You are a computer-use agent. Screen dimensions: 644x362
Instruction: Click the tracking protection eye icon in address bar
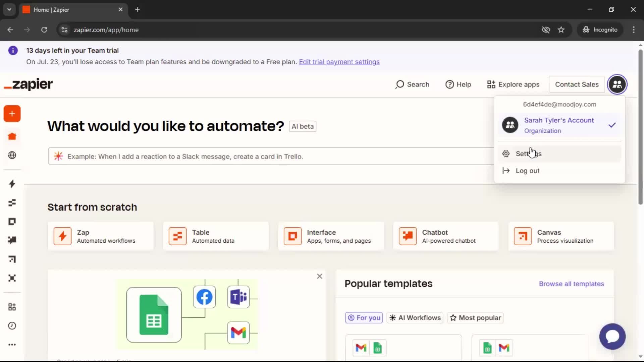pos(546,30)
